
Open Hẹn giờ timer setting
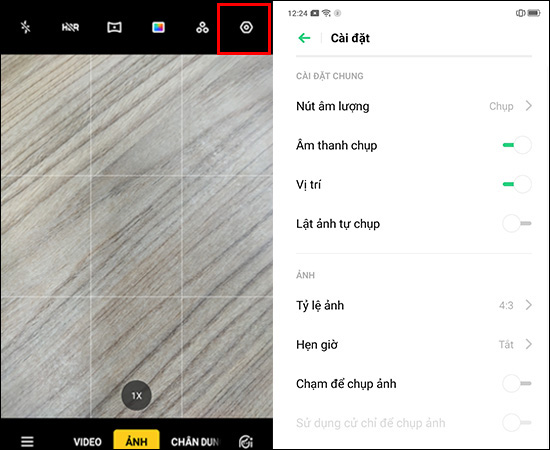[x=414, y=344]
